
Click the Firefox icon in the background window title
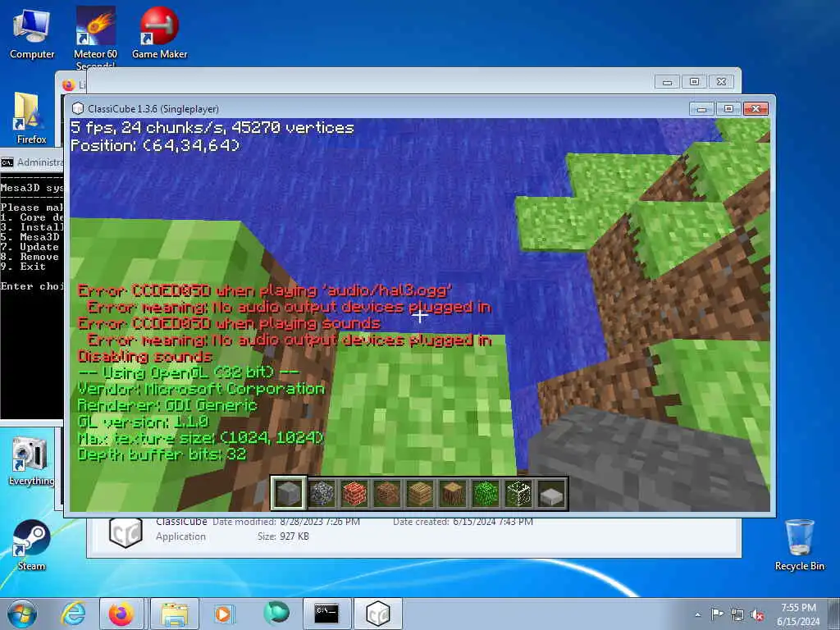[69, 84]
